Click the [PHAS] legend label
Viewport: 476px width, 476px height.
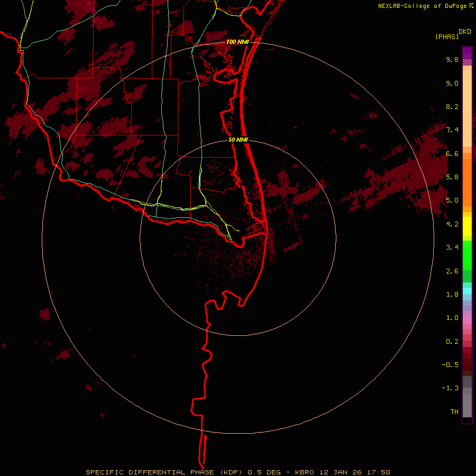click(447, 37)
